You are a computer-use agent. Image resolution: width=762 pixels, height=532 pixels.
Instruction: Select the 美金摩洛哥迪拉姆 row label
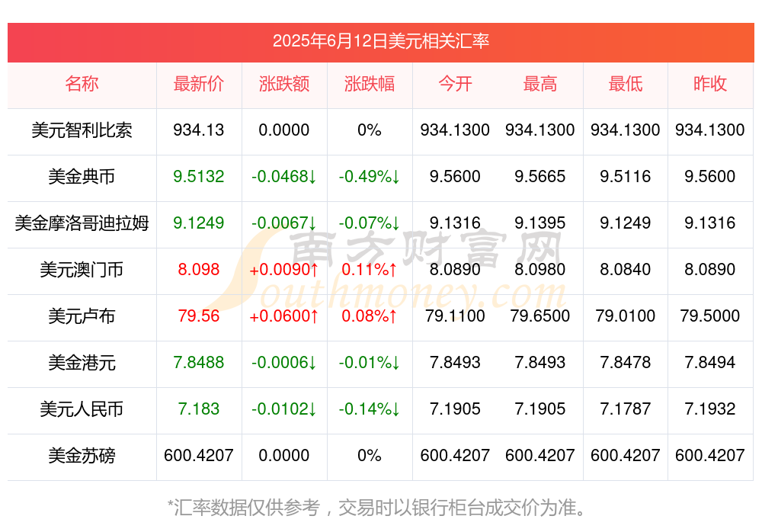click(x=82, y=223)
